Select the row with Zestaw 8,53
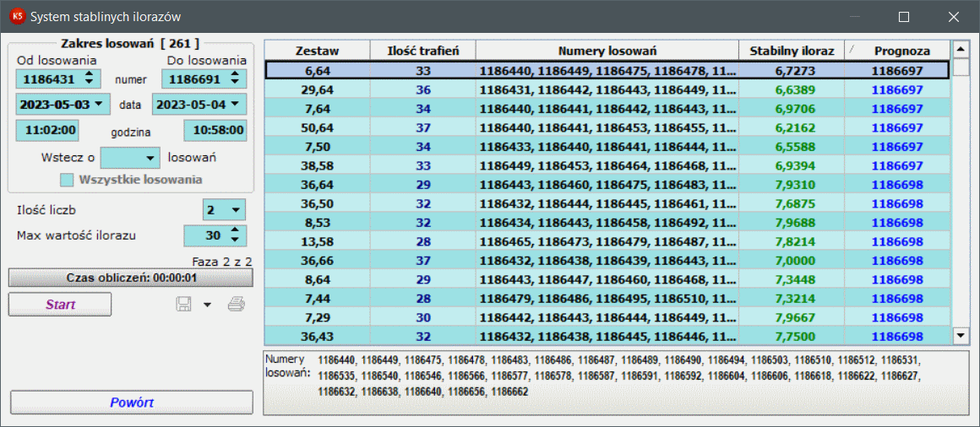 click(x=607, y=222)
